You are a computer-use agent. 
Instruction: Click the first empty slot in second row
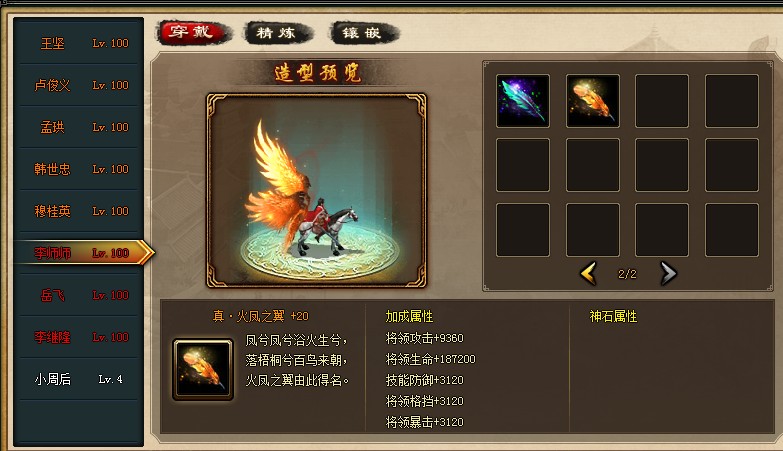pos(523,165)
